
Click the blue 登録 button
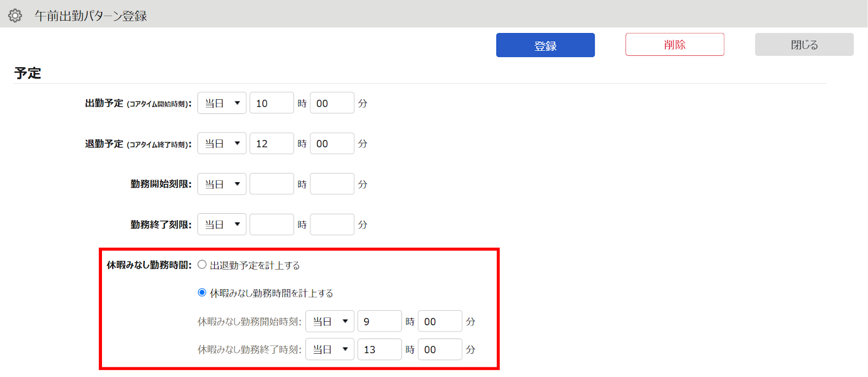point(545,45)
